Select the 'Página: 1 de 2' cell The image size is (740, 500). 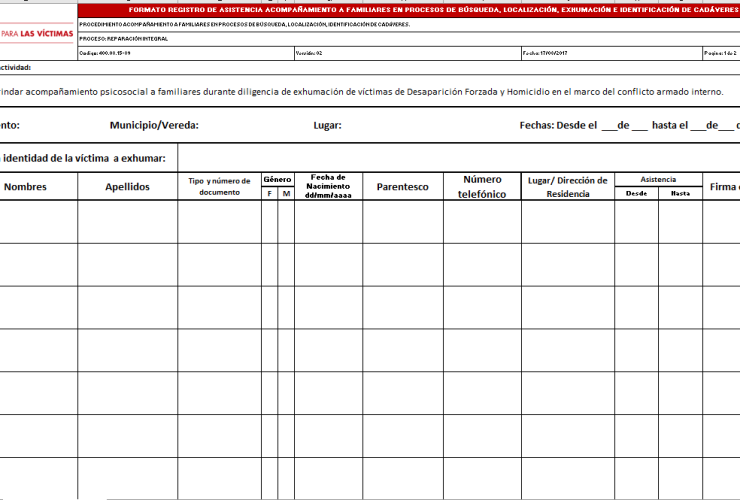click(721, 53)
